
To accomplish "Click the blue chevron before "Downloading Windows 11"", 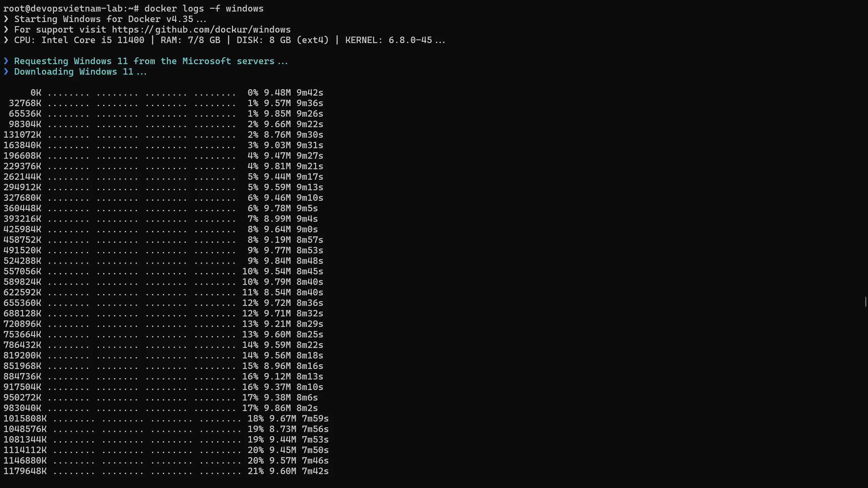I will tap(6, 72).
